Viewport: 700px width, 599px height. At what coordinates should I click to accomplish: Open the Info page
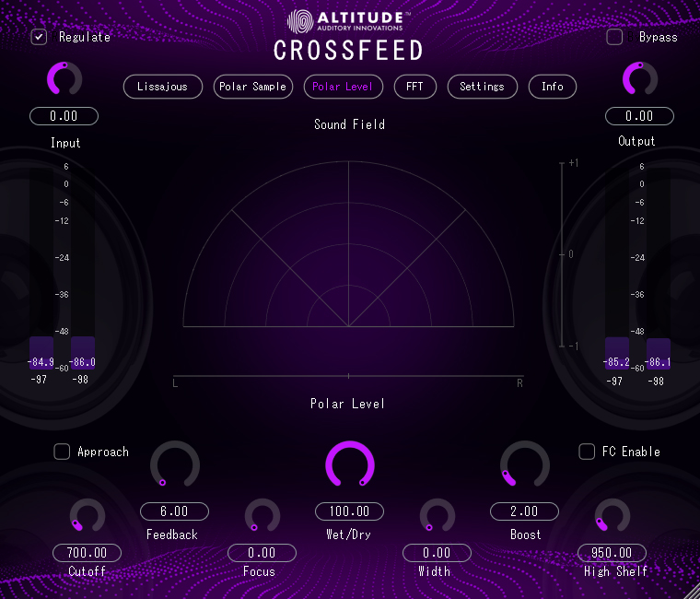pyautogui.click(x=552, y=87)
